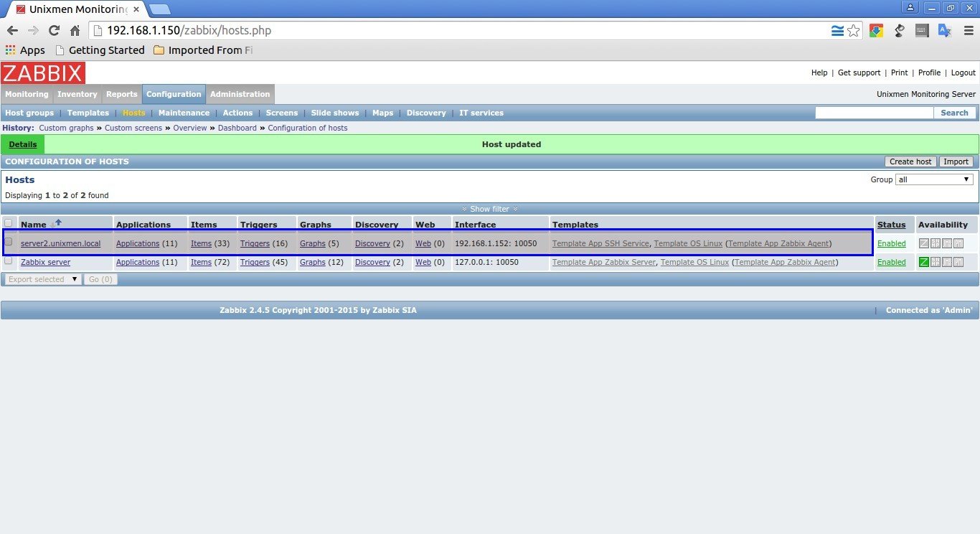
Task: Go to Host groups submenu
Action: point(29,113)
